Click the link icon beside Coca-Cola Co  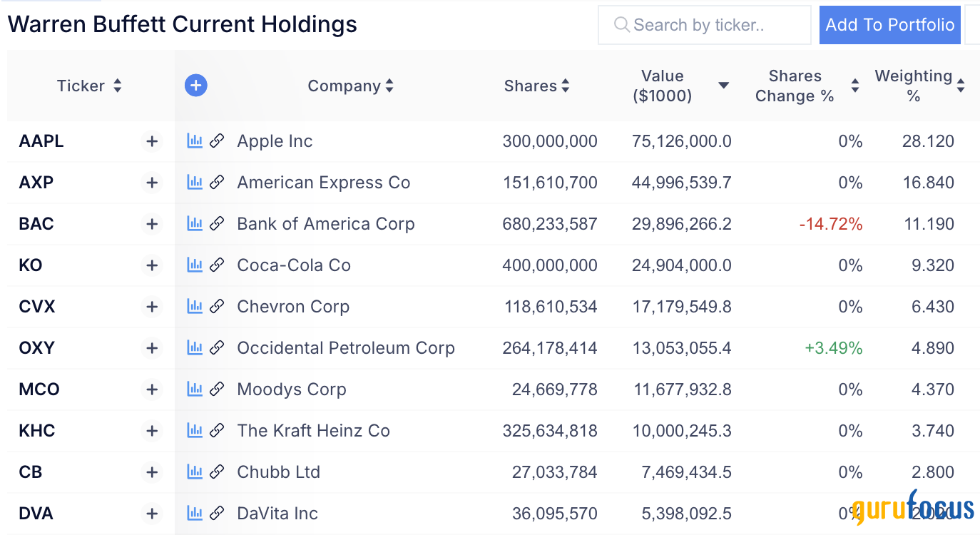(x=217, y=265)
